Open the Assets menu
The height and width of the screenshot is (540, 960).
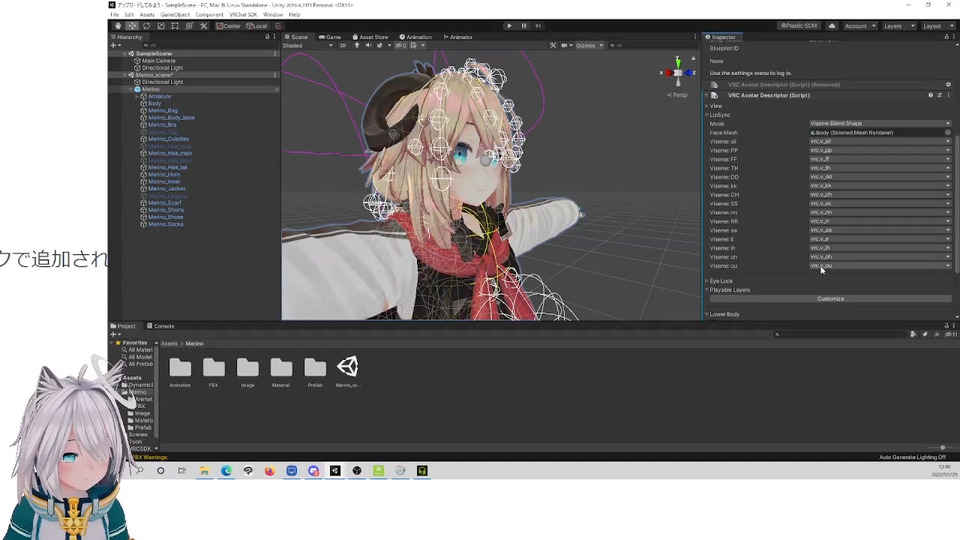coord(147,15)
